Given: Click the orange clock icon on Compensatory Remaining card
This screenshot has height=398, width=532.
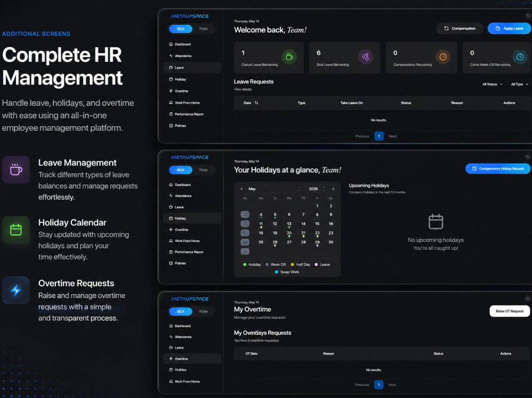Looking at the screenshot, I should 443,57.
